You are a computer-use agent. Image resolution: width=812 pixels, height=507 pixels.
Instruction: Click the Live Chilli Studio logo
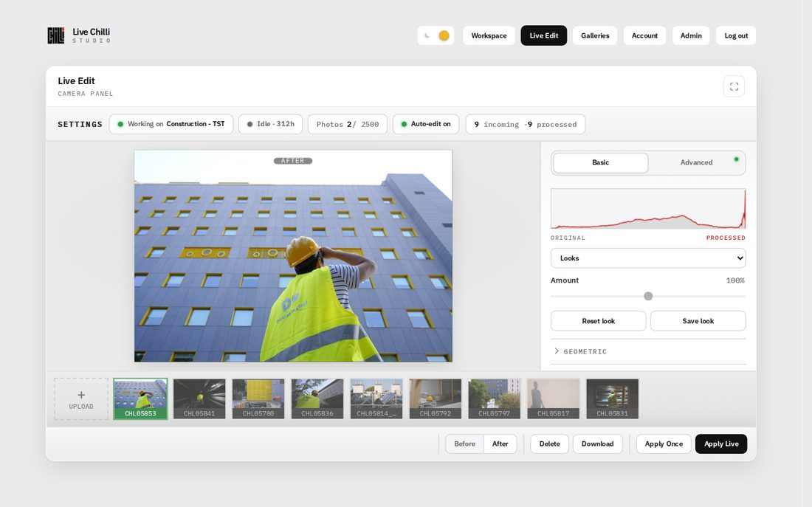point(79,35)
